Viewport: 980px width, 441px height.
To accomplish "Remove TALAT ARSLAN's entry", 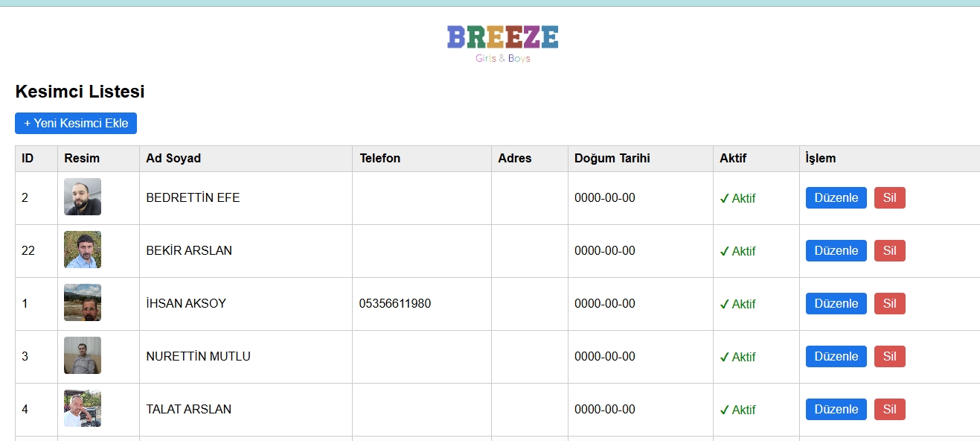I will pyautogui.click(x=890, y=409).
